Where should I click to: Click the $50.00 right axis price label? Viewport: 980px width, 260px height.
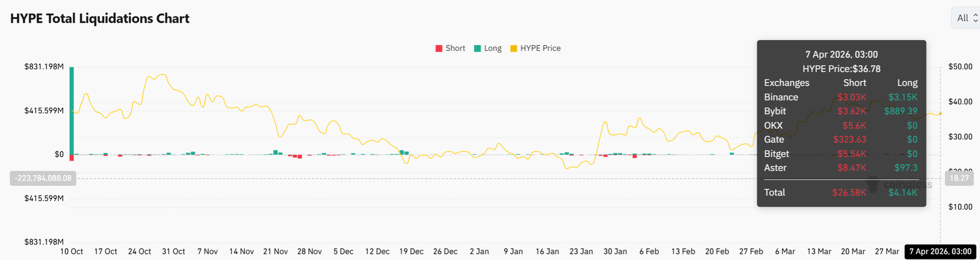point(960,67)
